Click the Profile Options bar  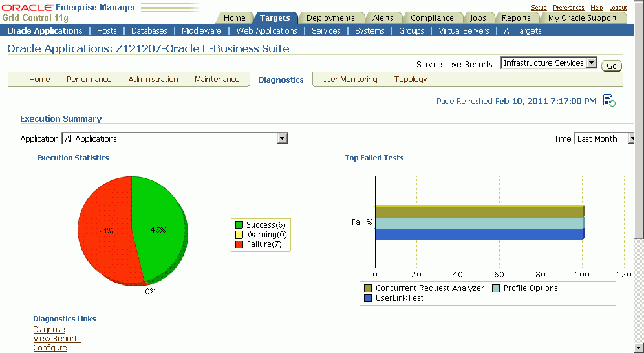tap(479, 223)
